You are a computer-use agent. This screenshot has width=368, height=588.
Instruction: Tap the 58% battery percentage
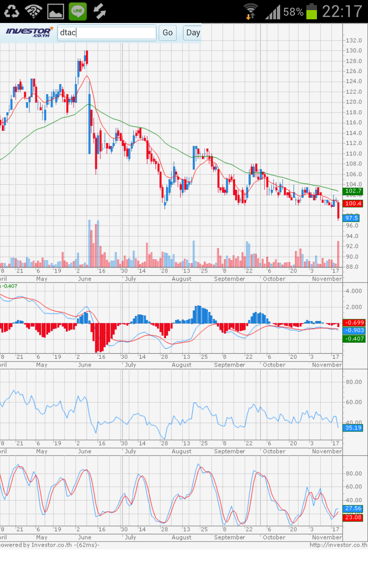click(293, 12)
